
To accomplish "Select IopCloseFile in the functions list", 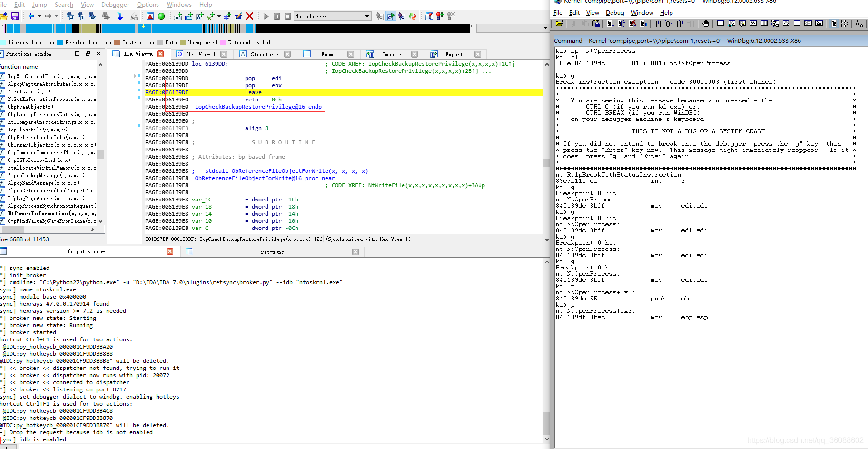I will (x=37, y=130).
